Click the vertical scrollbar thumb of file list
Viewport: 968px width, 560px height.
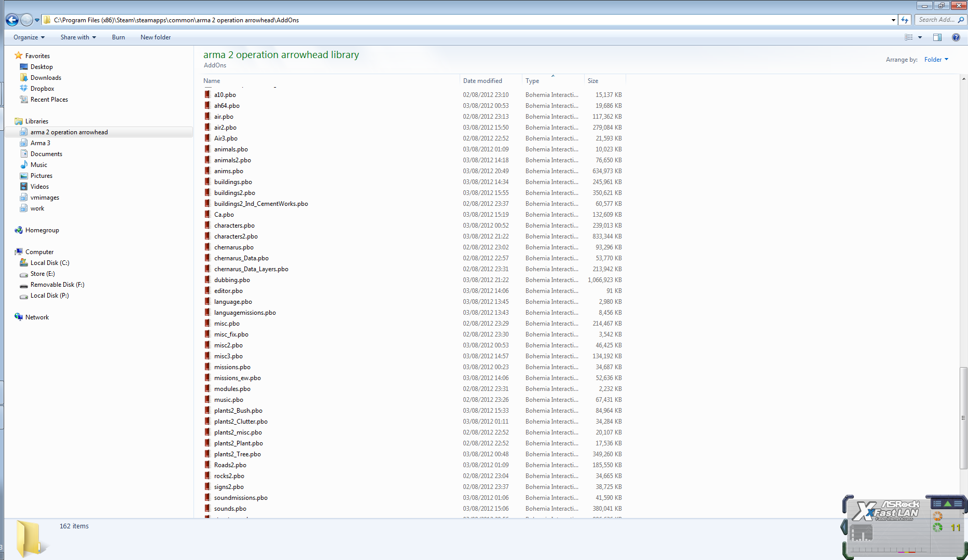(x=963, y=418)
